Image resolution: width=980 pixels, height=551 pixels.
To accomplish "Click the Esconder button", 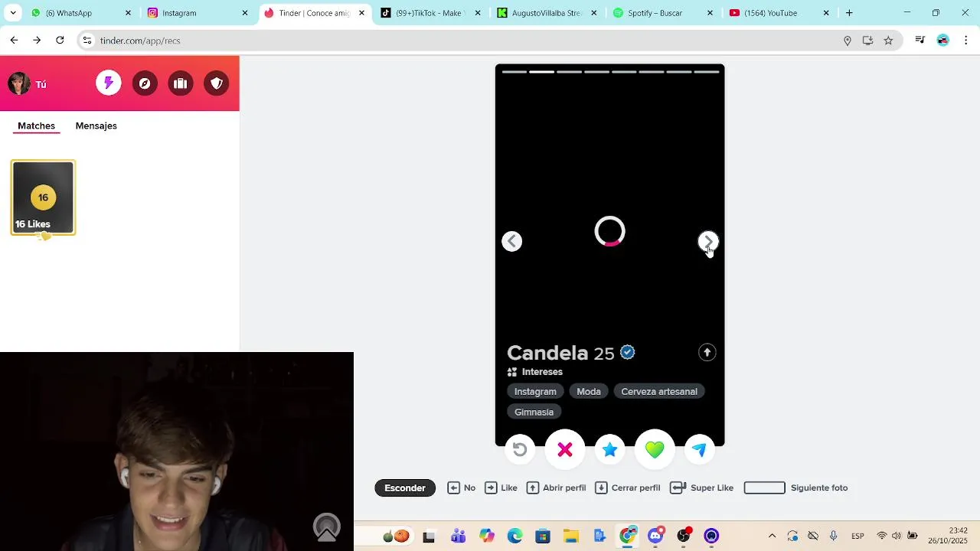I will [x=405, y=487].
